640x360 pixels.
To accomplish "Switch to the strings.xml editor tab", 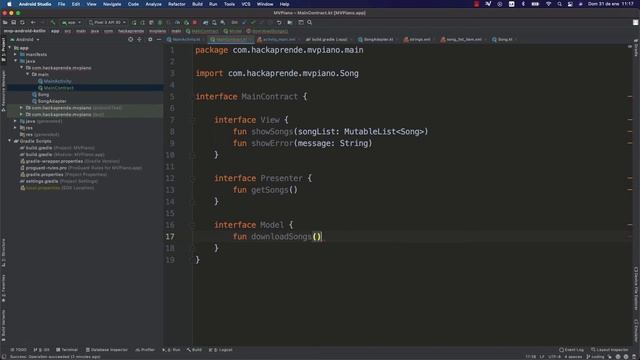I will pyautogui.click(x=417, y=40).
